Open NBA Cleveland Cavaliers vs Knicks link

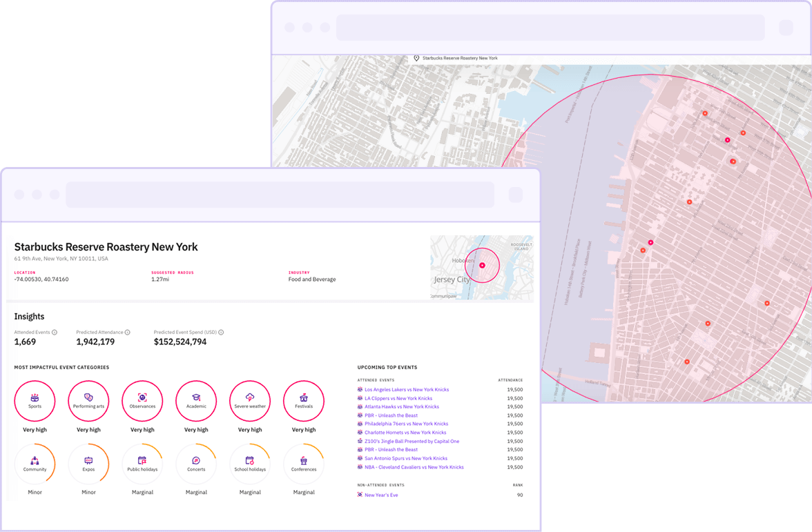(x=414, y=467)
